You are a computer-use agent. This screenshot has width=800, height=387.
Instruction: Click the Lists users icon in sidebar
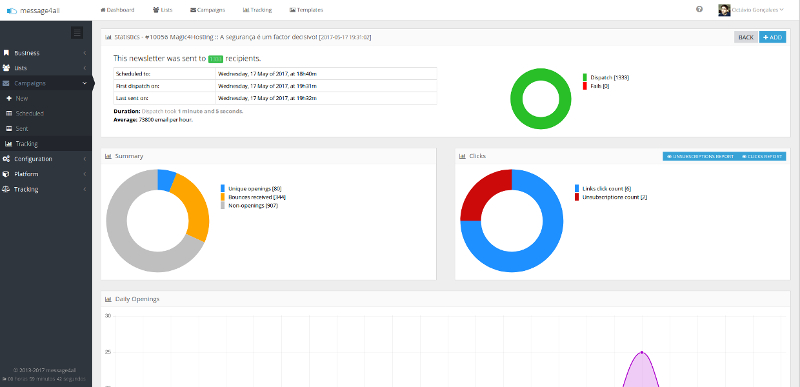click(6, 68)
